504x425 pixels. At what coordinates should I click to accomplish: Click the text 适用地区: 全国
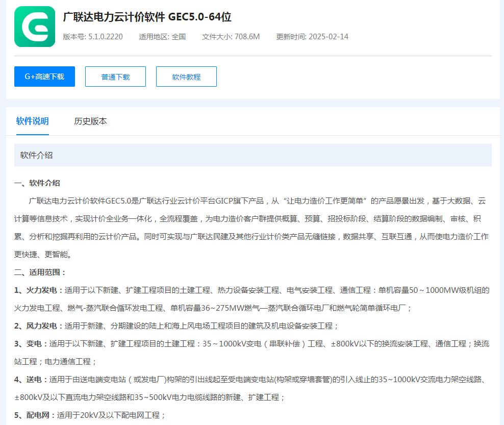[x=162, y=37]
